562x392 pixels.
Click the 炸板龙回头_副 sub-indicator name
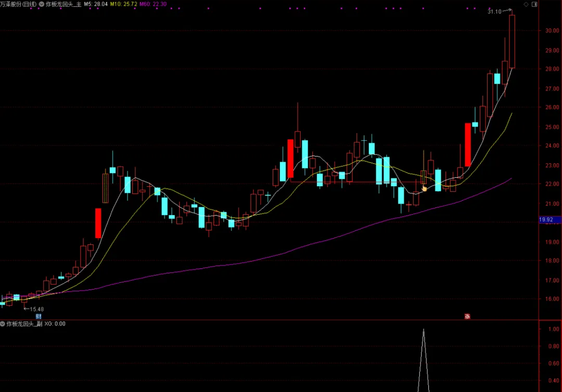(24, 324)
